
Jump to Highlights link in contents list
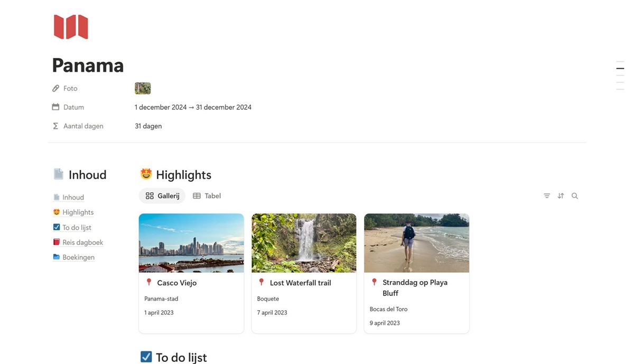[x=78, y=212]
